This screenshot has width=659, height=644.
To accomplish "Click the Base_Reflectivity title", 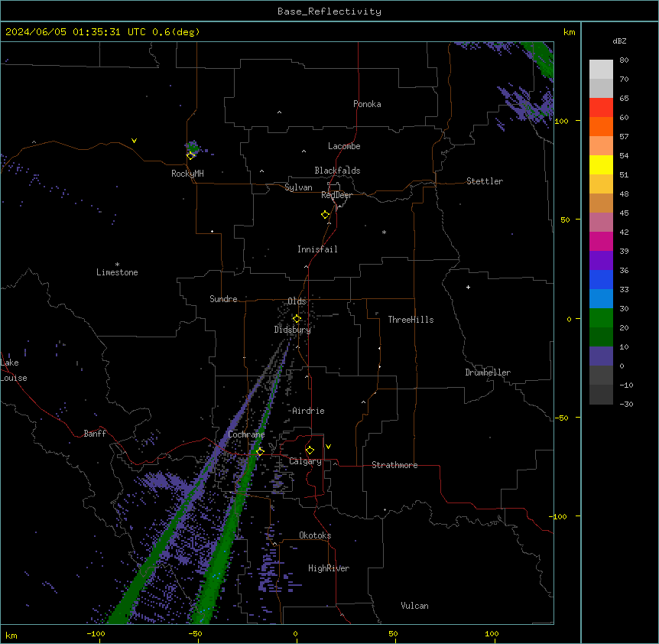I will tap(329, 11).
